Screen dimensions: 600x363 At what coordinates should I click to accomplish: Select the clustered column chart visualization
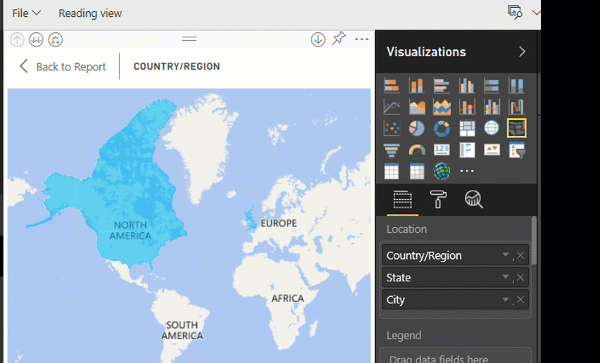coord(466,85)
